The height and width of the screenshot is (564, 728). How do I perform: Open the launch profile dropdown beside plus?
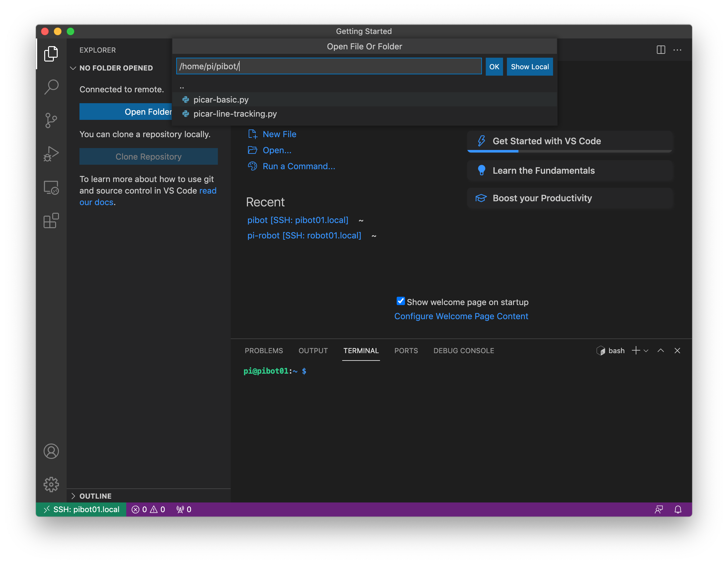tap(646, 351)
